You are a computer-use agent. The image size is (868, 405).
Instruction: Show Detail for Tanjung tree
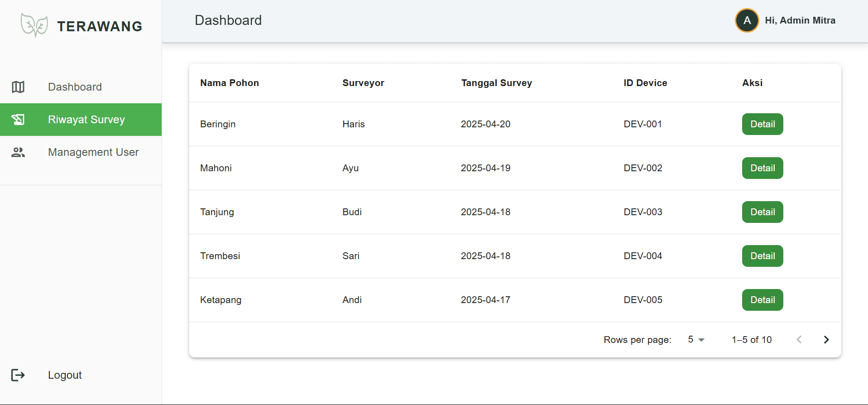[x=762, y=212]
